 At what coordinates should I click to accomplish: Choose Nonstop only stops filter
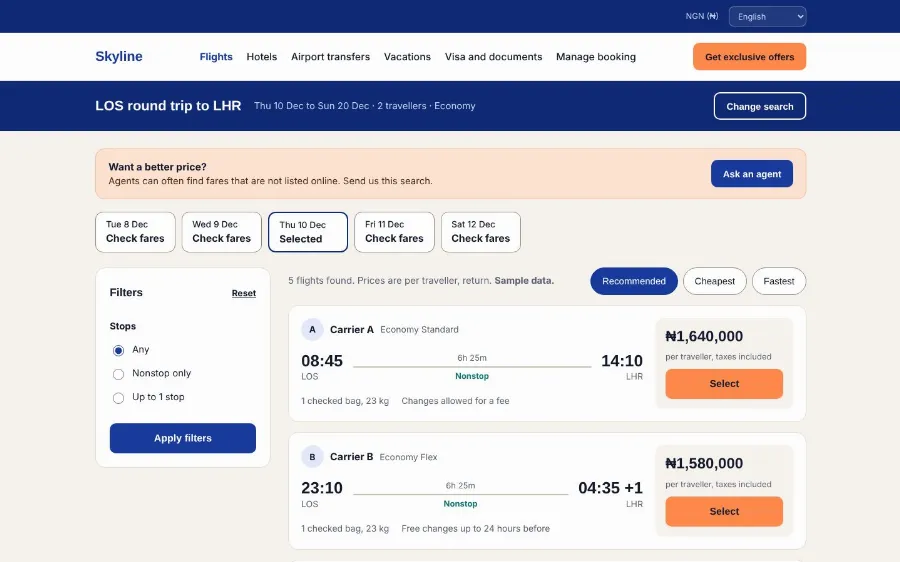click(118, 374)
